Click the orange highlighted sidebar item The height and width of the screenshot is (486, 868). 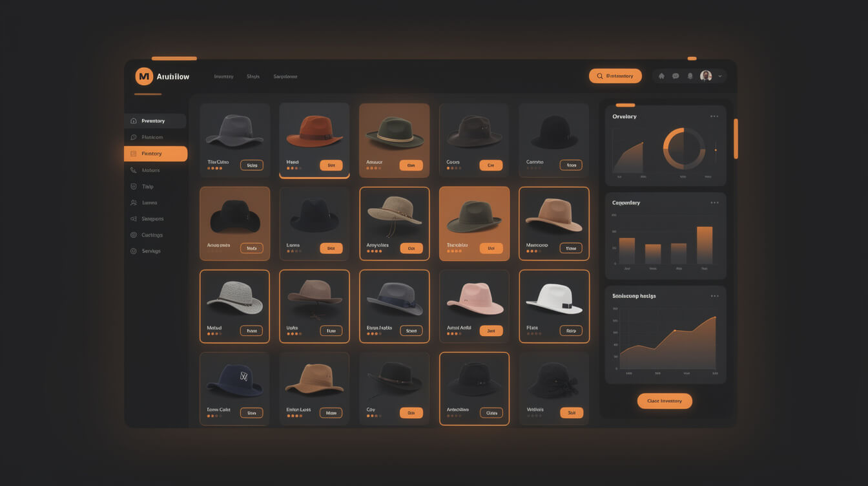[x=156, y=154]
